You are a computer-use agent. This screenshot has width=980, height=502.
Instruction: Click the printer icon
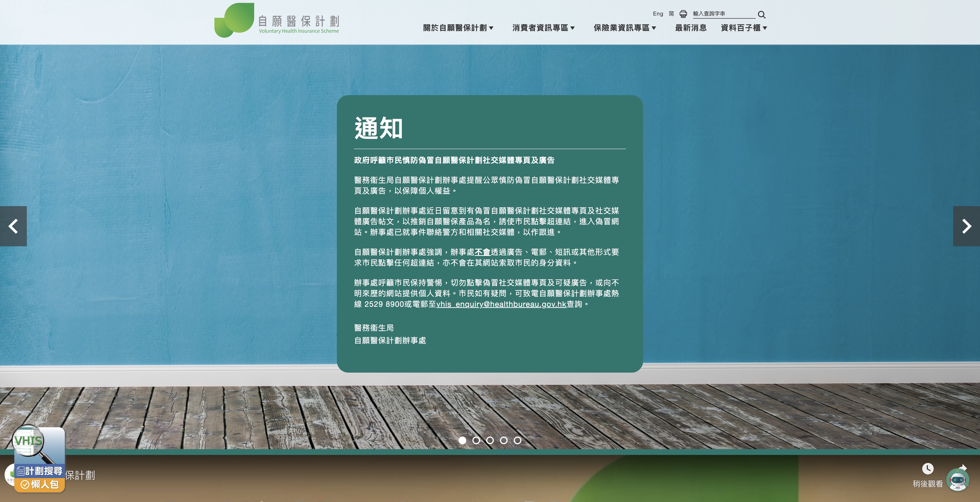(x=683, y=14)
